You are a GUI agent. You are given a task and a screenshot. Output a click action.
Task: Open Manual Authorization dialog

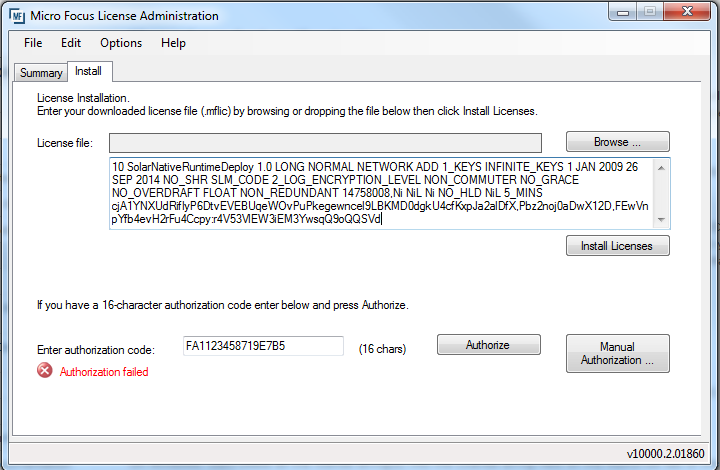click(617, 353)
